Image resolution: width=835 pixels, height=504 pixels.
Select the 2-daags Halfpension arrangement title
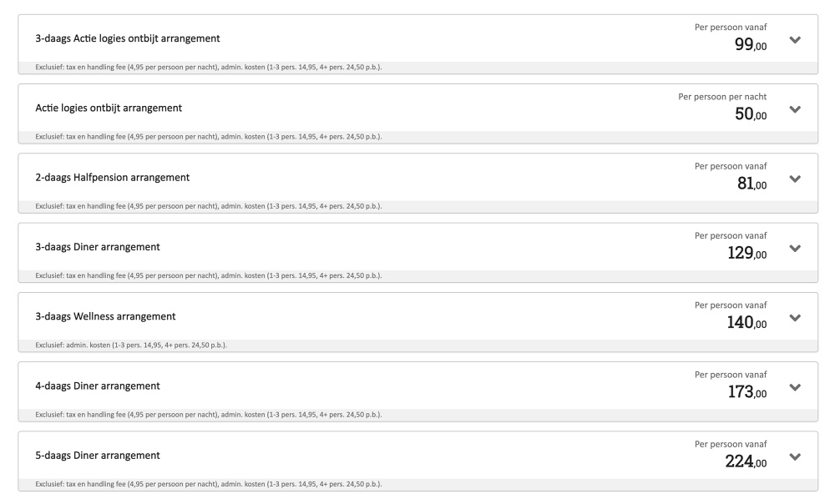point(113,177)
